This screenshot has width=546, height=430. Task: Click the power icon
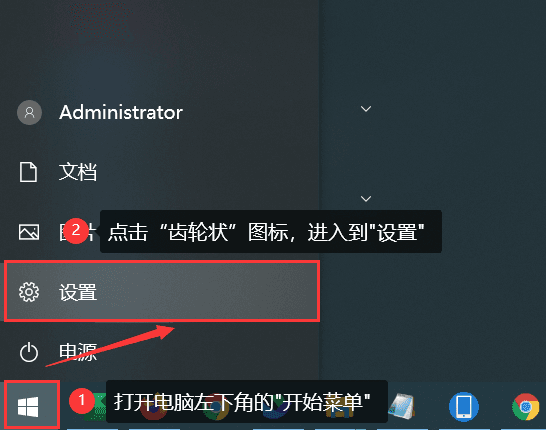pyautogui.click(x=29, y=352)
